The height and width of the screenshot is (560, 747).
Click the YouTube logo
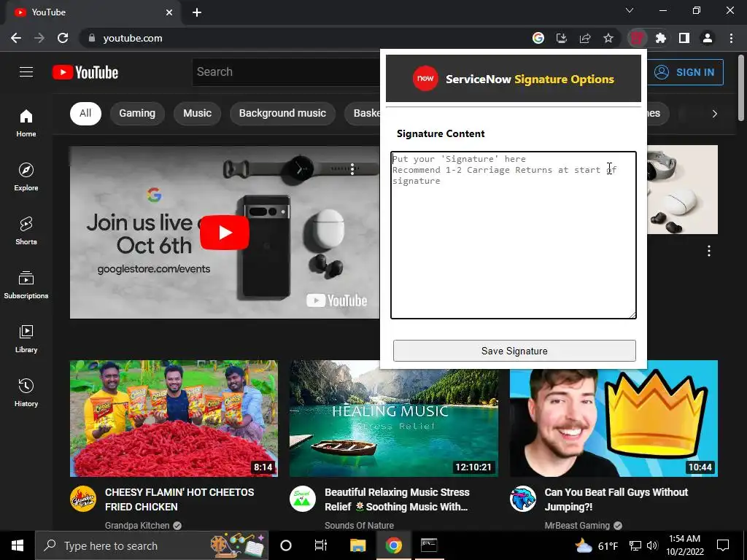pos(85,72)
